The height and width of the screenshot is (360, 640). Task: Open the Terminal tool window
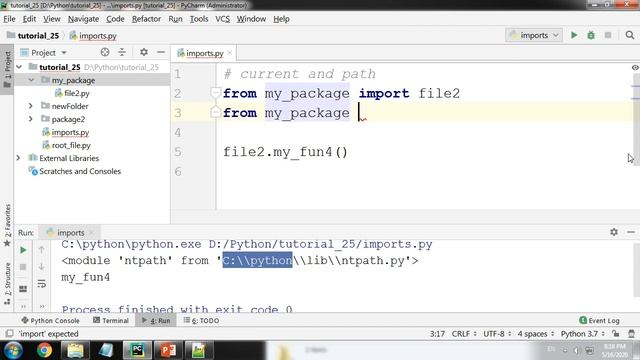point(111,320)
